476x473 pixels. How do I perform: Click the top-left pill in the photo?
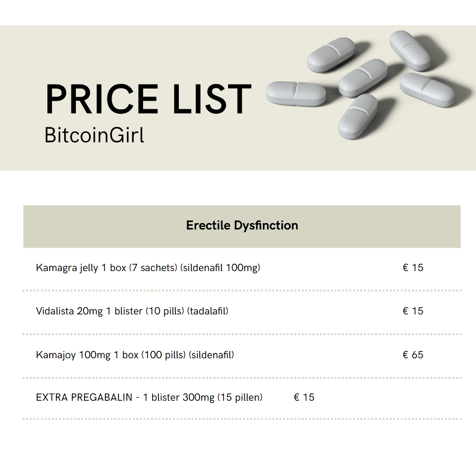point(331,54)
